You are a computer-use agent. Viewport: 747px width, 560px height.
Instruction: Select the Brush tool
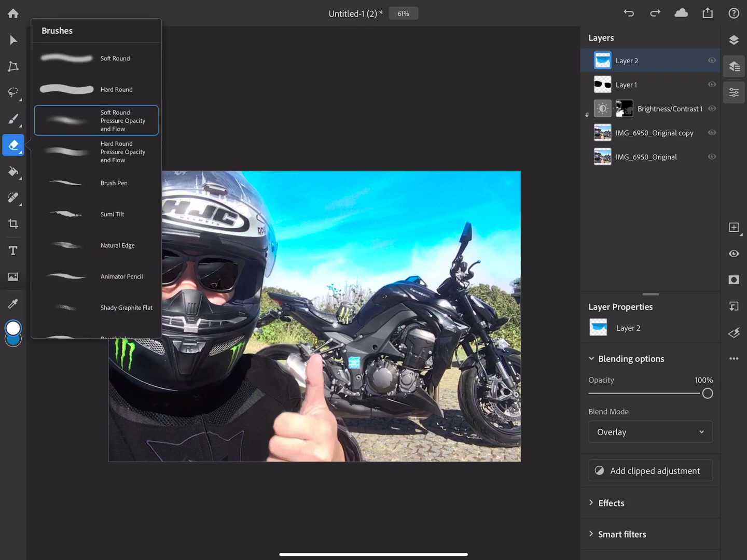click(13, 119)
